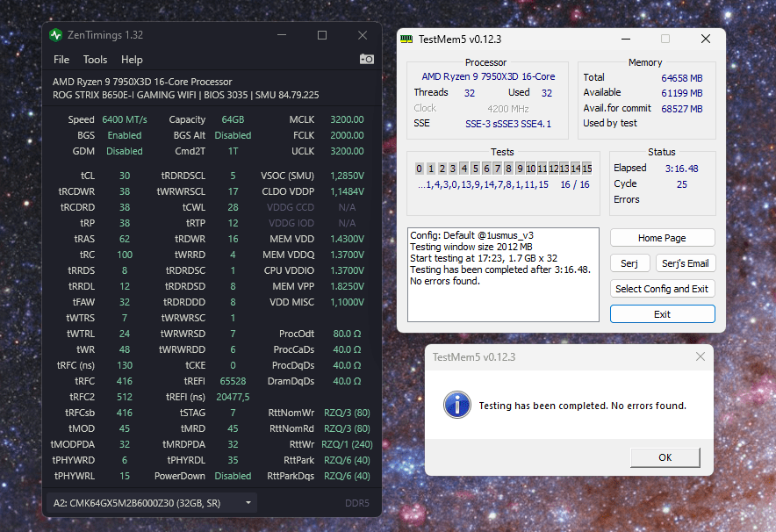Click the Serj button

[629, 263]
